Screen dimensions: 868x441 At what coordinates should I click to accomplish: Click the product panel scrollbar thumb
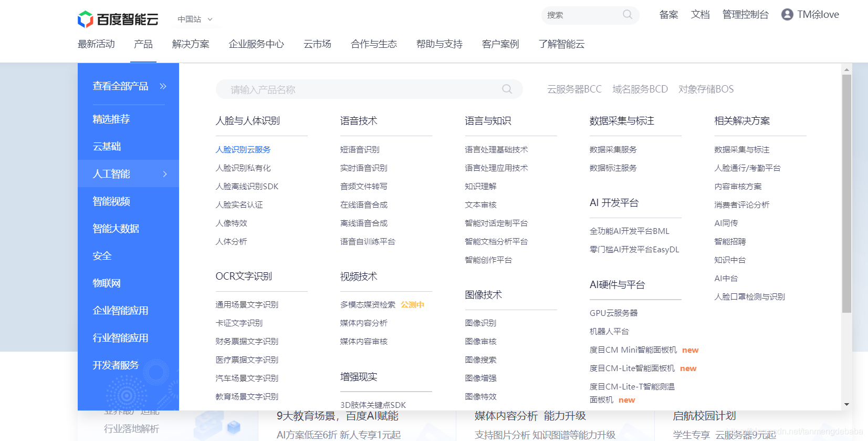(x=846, y=194)
